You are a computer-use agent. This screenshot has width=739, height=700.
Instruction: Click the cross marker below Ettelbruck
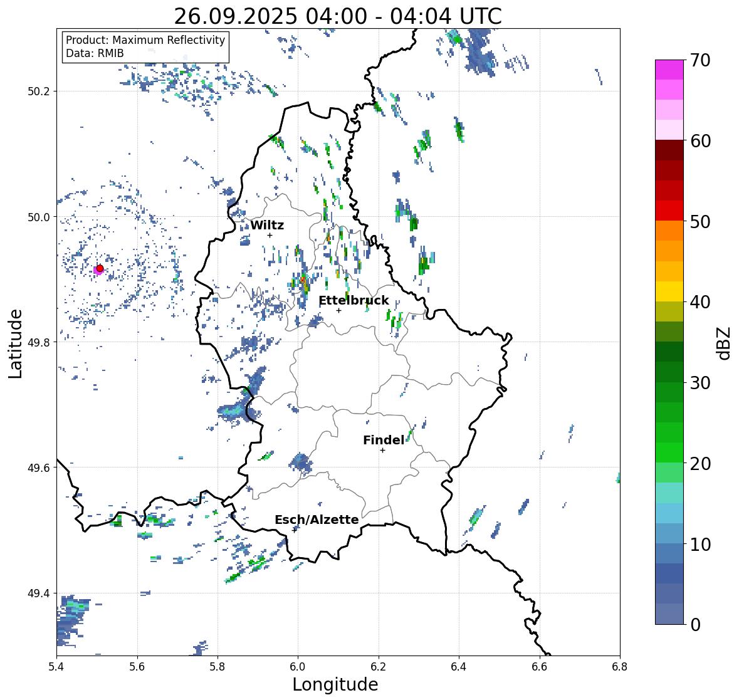pyautogui.click(x=338, y=310)
